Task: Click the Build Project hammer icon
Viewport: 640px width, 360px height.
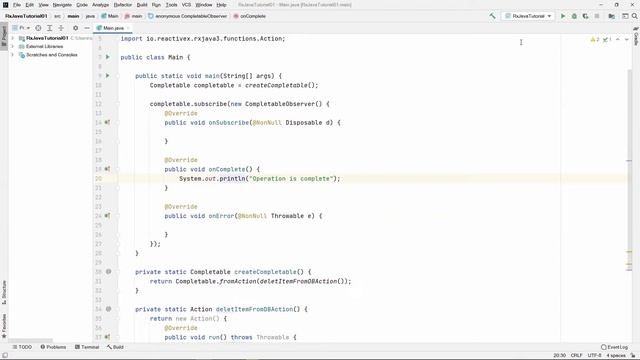Action: coord(493,16)
